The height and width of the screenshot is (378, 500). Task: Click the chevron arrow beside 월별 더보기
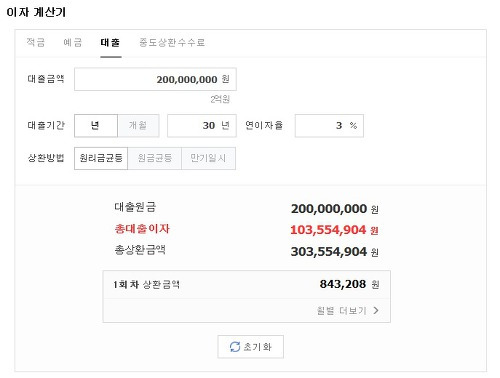tap(376, 310)
